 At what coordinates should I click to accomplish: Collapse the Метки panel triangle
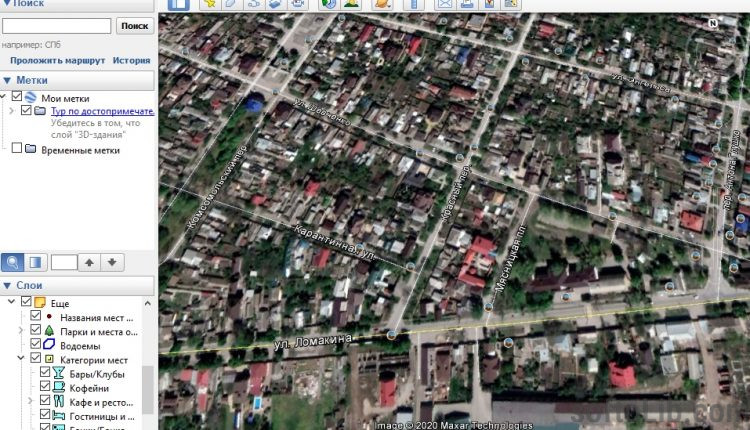point(7,80)
